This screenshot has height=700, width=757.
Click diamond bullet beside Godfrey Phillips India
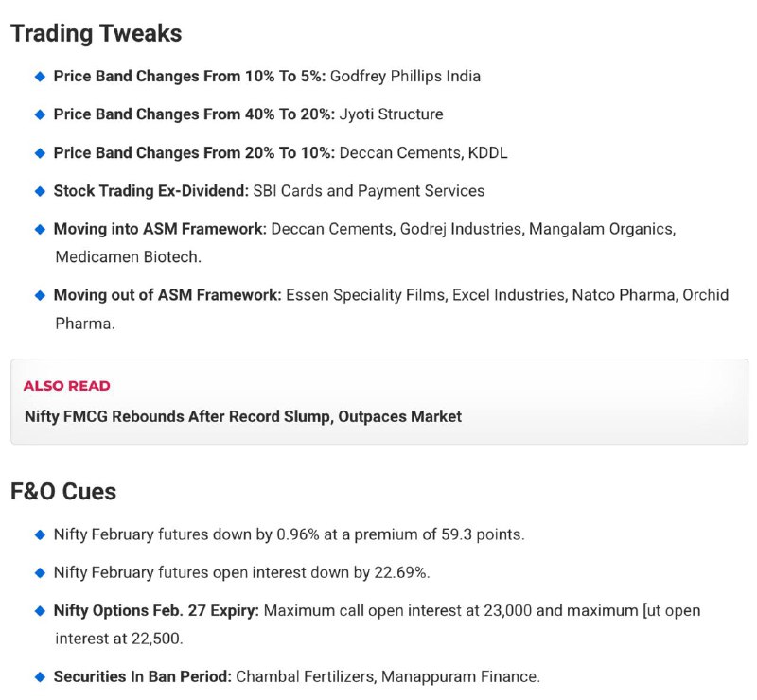point(41,77)
